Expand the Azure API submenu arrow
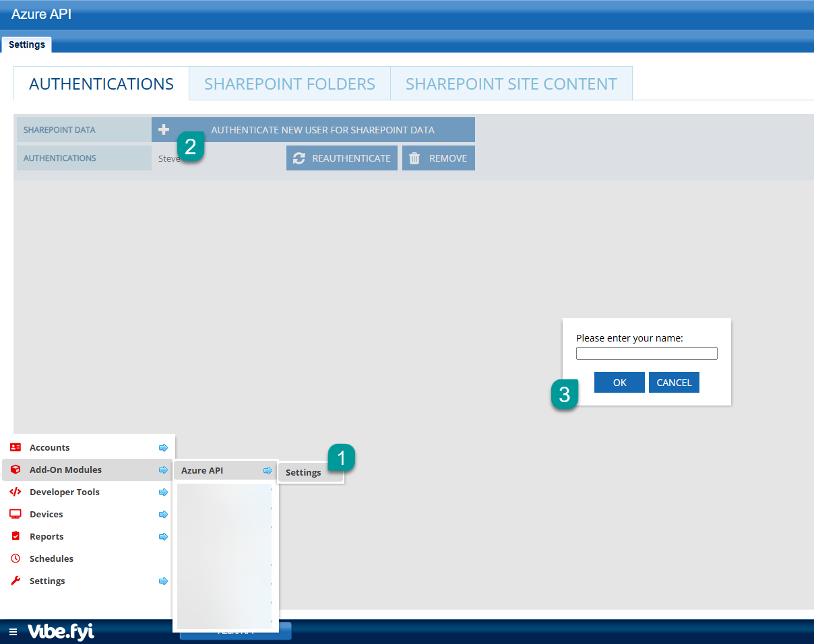The image size is (814, 644). [268, 470]
